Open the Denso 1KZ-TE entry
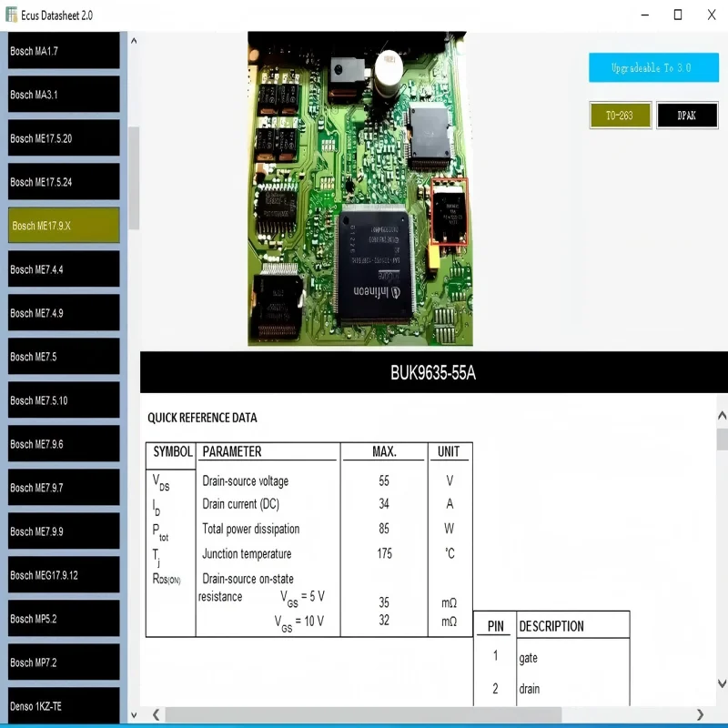This screenshot has width=728, height=728. tap(63, 705)
